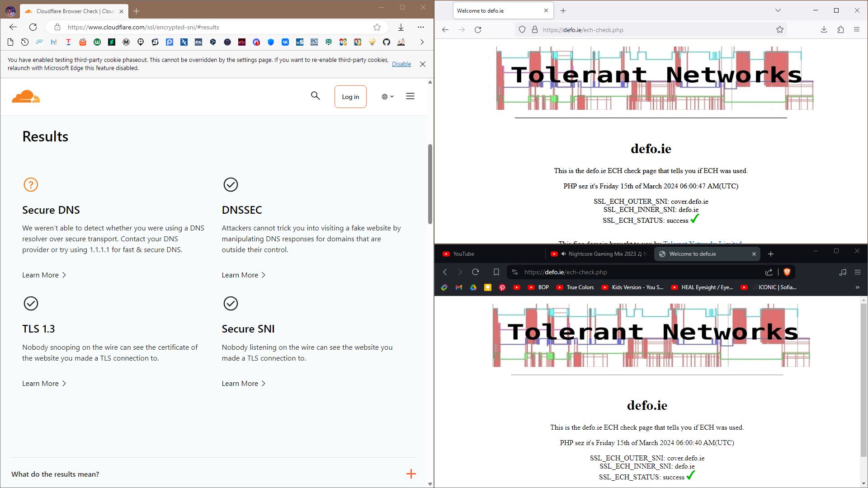The width and height of the screenshot is (868, 488).
Task: Click Brave share page icon
Action: pyautogui.click(x=769, y=272)
